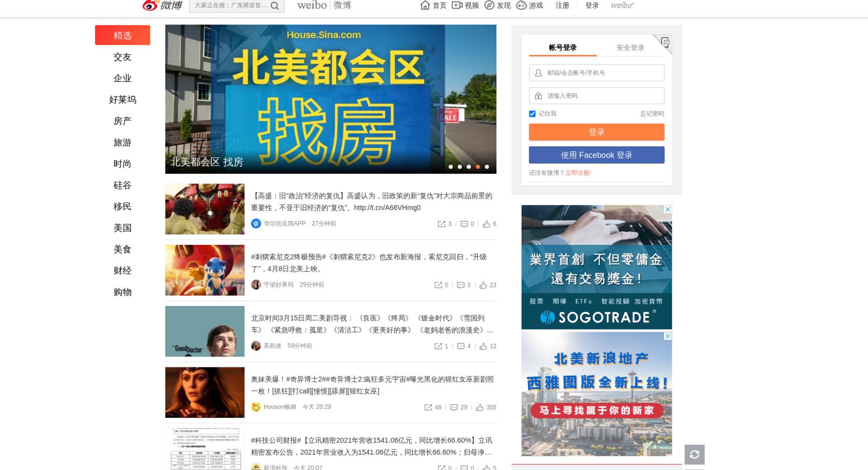Open the 发现 discover icon
The height and width of the screenshot is (470, 868).
coord(489,5)
